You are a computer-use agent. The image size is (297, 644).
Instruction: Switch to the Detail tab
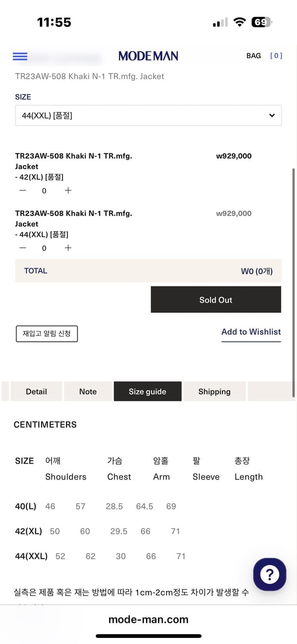36,391
